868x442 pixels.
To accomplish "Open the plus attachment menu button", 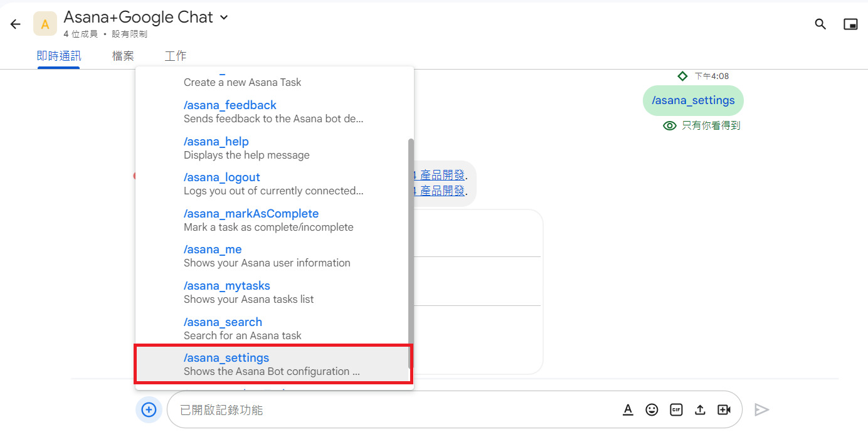I will [x=149, y=410].
